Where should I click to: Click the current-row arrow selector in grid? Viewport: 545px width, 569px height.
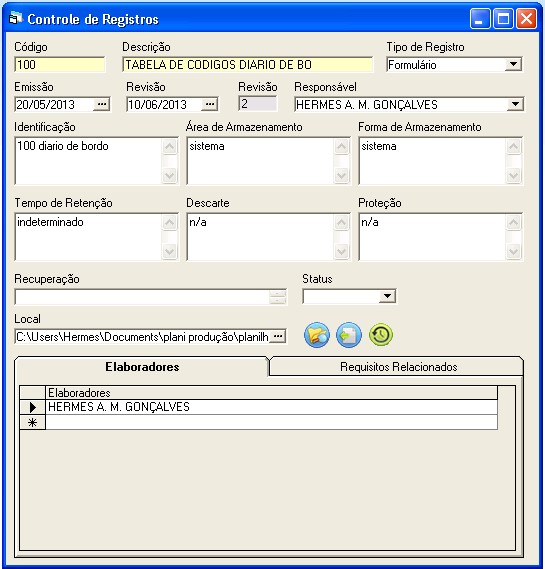tap(33, 407)
